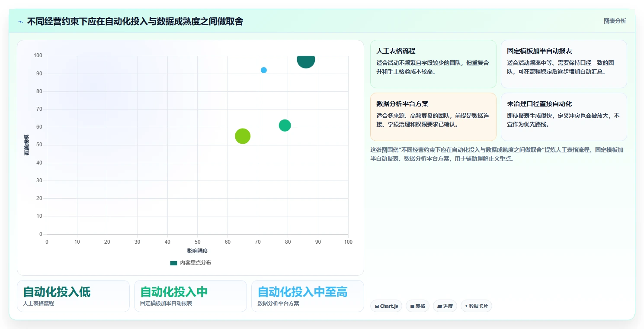
Task: Open the 人工表格流程 card
Action: pos(433,64)
